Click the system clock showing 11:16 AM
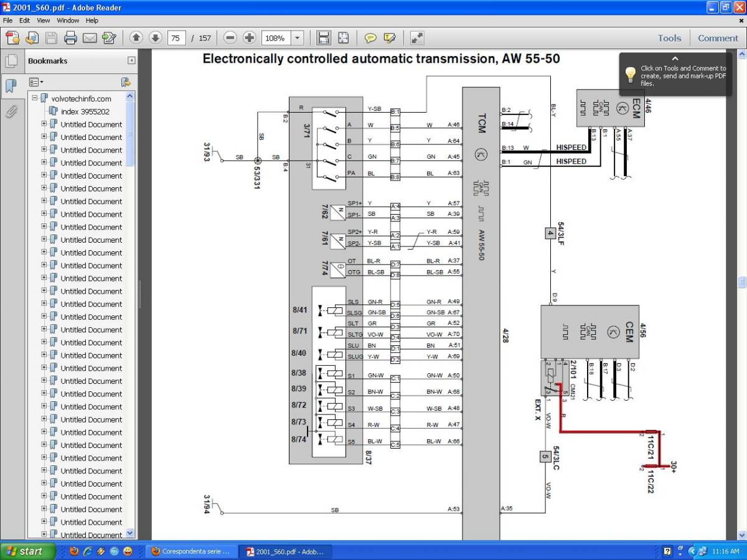This screenshot has height=560, width=747. 725,551
